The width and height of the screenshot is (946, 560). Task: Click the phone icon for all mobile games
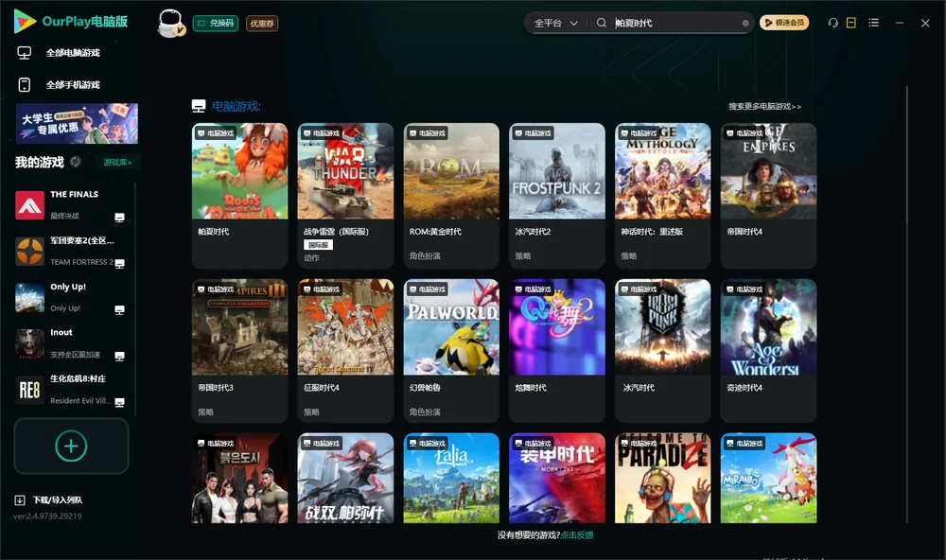(x=25, y=84)
